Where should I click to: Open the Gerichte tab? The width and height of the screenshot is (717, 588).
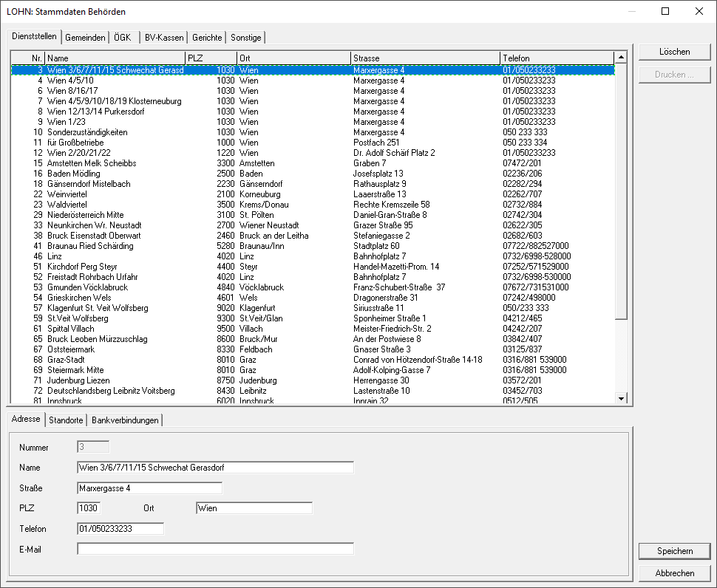(x=207, y=38)
